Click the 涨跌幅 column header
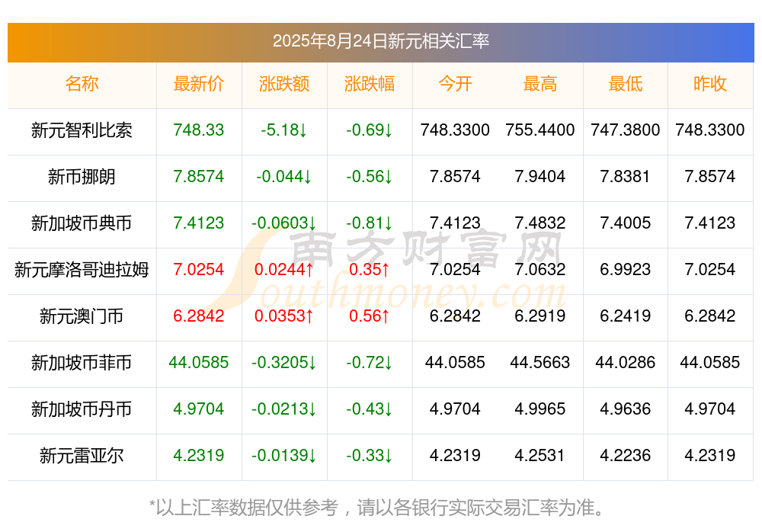 click(x=370, y=84)
